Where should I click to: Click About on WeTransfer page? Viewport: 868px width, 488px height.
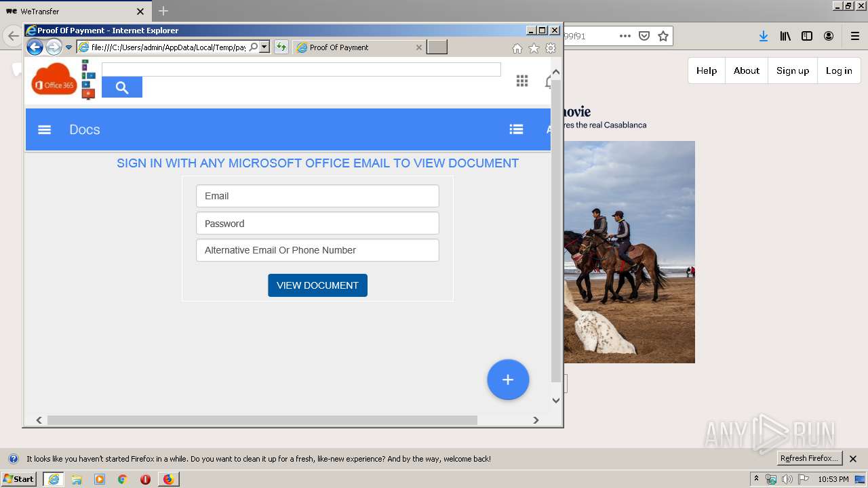pyautogui.click(x=747, y=70)
